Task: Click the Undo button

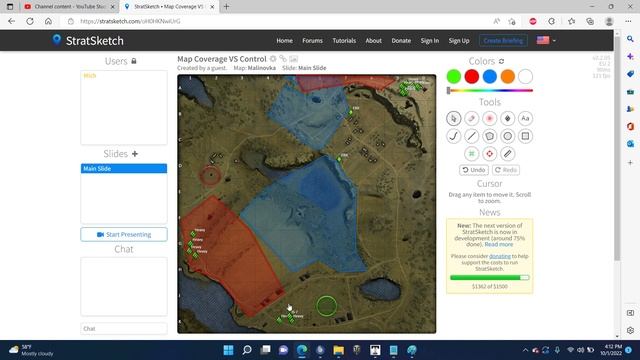Action: 474,170
